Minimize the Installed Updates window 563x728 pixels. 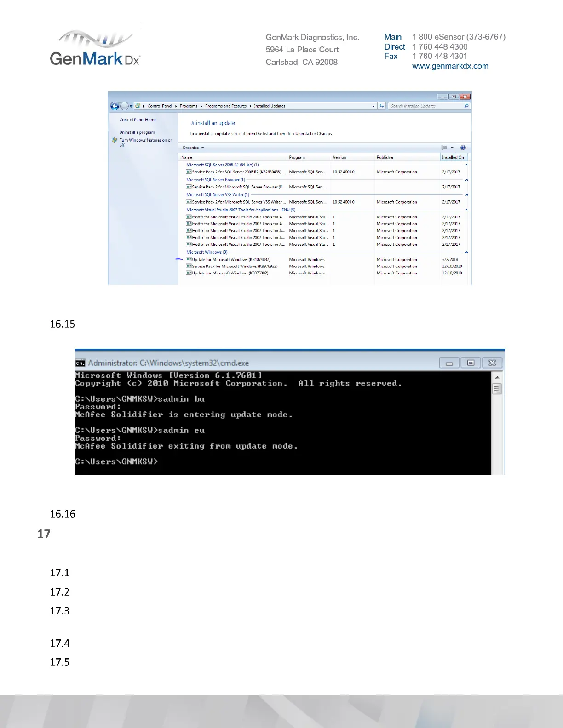(442, 97)
